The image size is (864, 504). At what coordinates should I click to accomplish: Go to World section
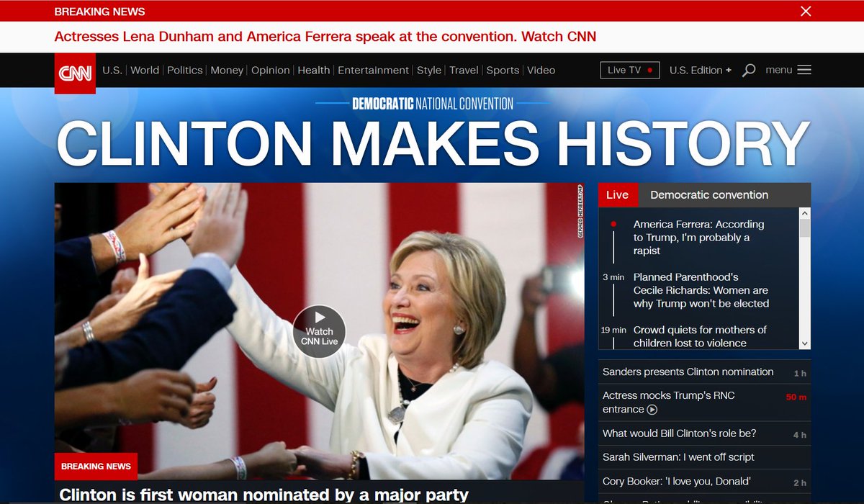[145, 70]
